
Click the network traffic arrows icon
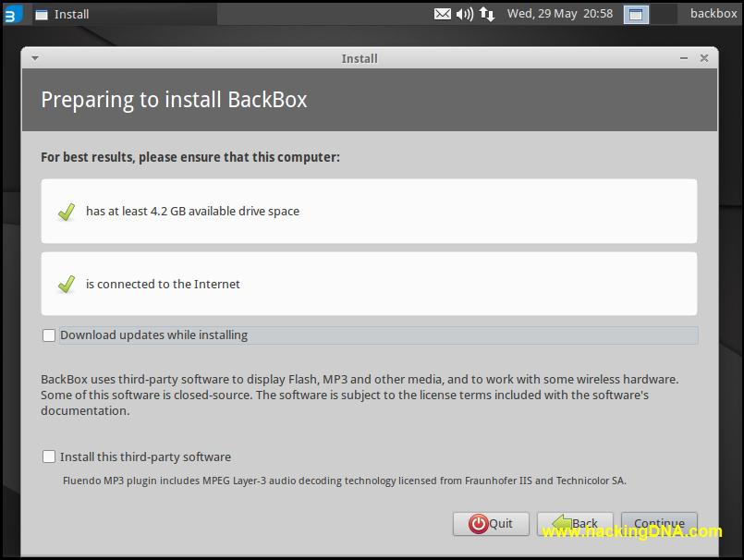[x=485, y=14]
